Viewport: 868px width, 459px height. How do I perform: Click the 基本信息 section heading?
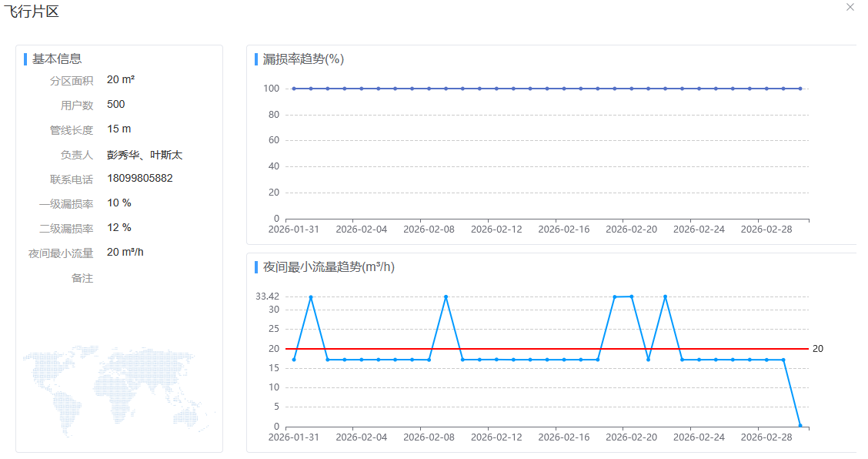pos(57,59)
